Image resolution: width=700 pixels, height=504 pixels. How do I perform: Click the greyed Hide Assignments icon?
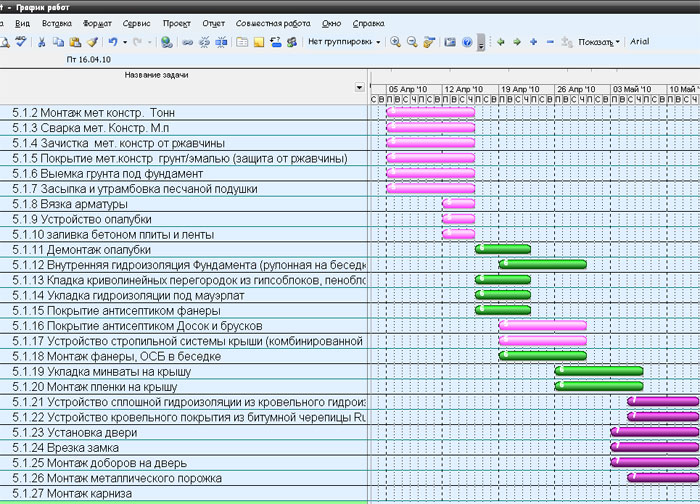click(567, 42)
